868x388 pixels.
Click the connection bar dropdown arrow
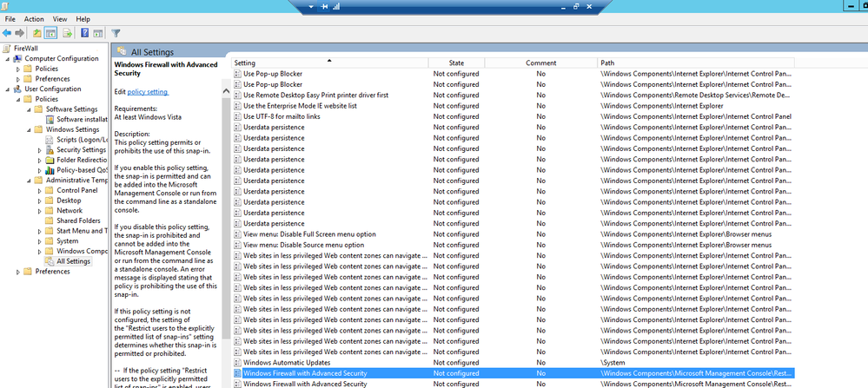coord(310,7)
